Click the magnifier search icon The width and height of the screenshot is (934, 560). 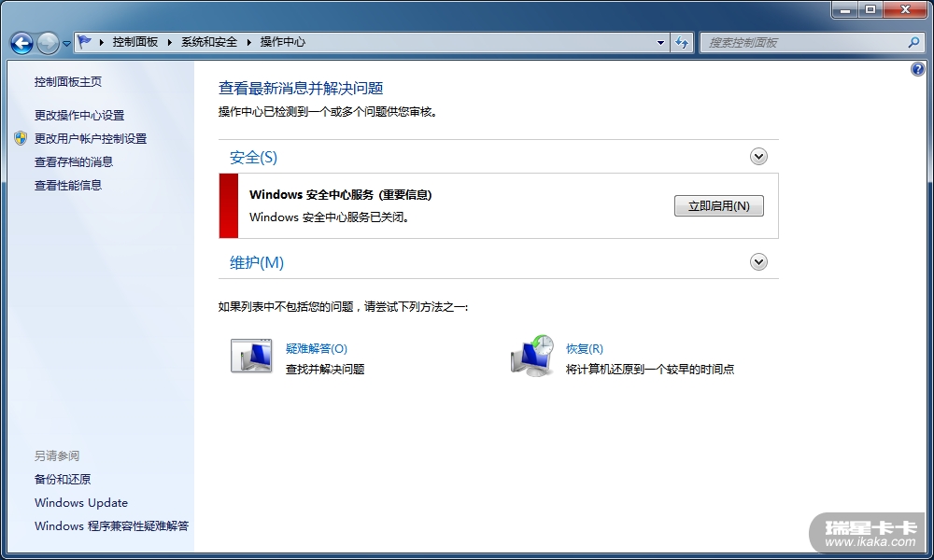(913, 42)
